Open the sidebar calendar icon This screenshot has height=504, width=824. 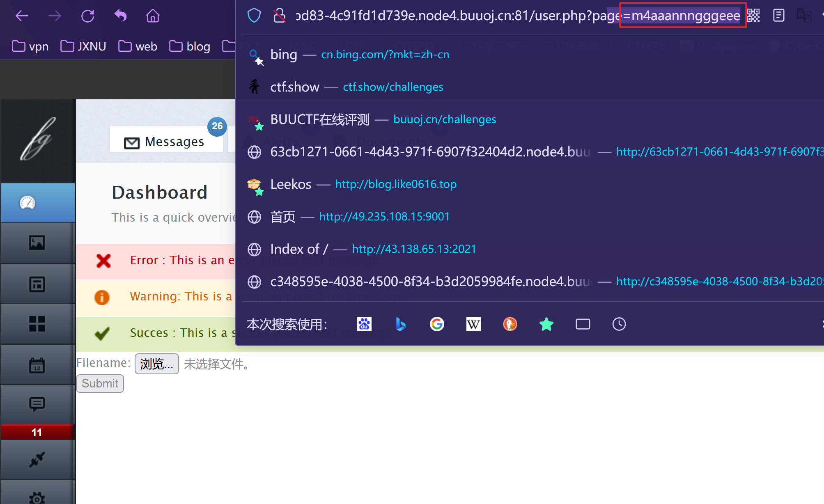point(37,365)
